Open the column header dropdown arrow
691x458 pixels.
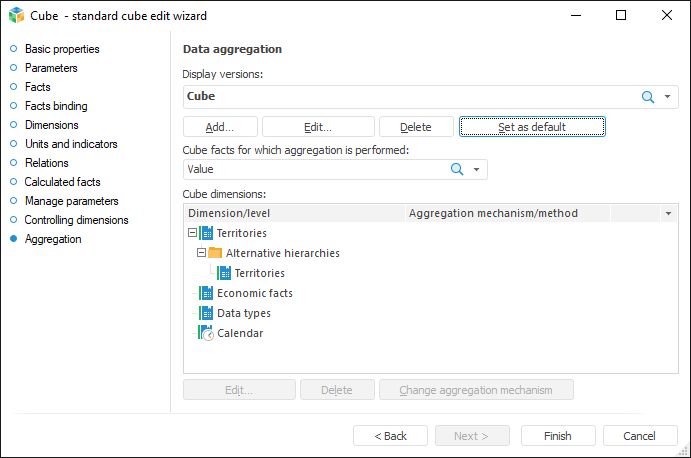click(x=668, y=213)
